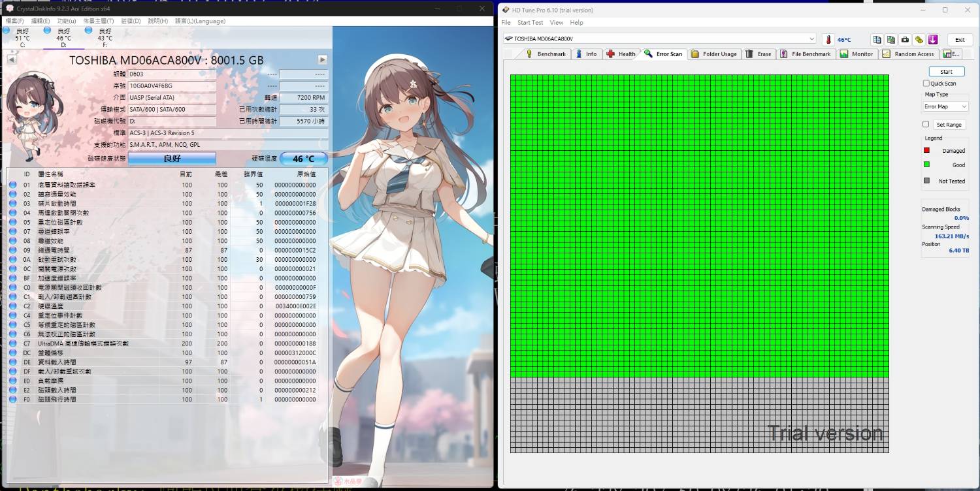Viewport: 980px width, 491px height.
Task: Open the Language menu in CrystalDiskInfo
Action: pyautogui.click(x=206, y=21)
